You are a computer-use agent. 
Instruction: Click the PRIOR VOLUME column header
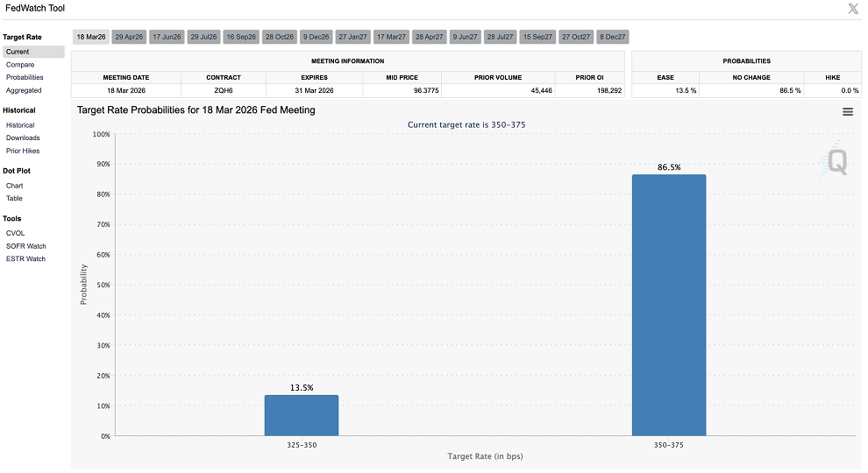[x=498, y=77]
